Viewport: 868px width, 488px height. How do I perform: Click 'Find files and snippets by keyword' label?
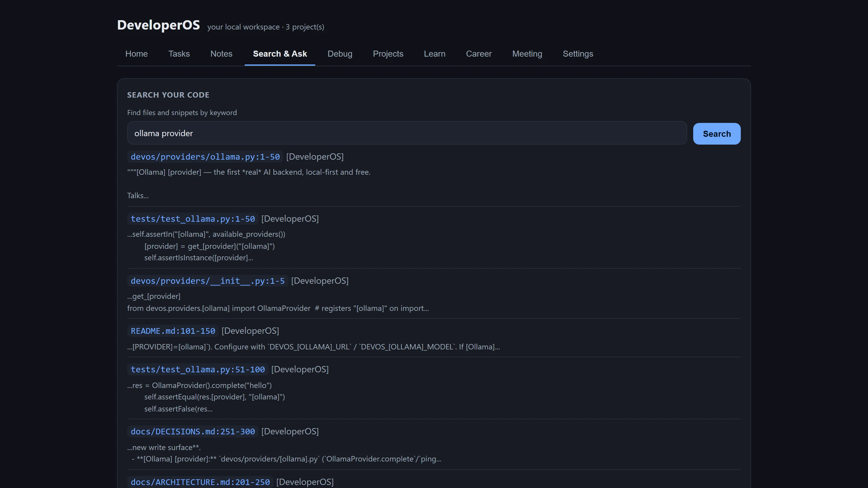pos(182,112)
